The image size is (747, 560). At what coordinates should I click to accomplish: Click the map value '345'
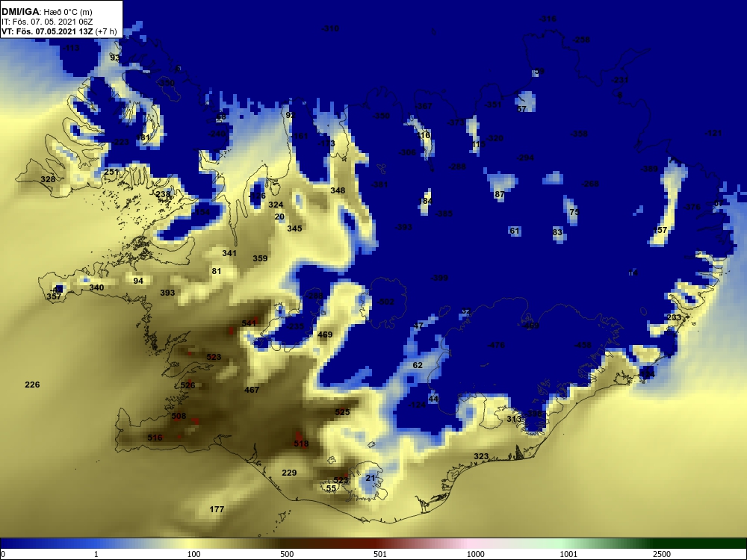click(294, 228)
